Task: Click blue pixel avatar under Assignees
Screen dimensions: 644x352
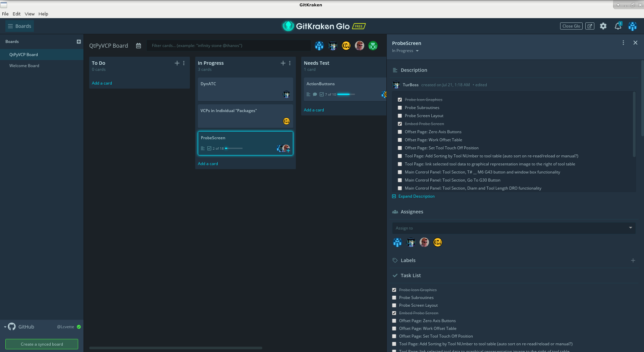Action: pos(397,242)
